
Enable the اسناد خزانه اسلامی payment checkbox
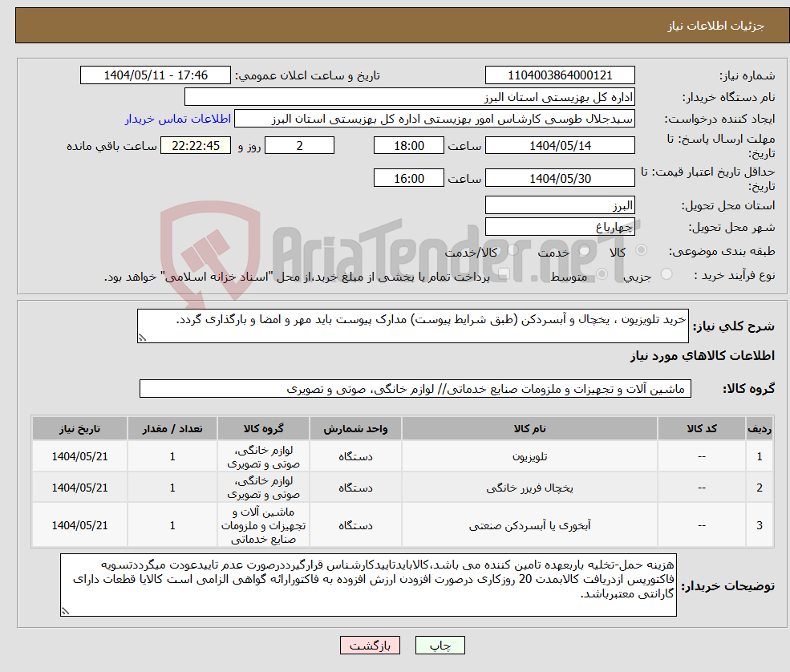coord(504,273)
